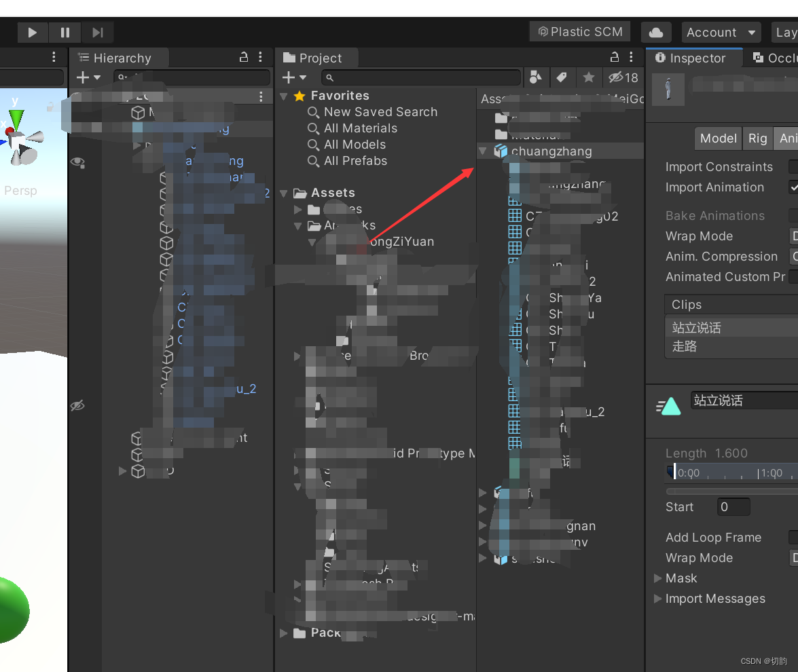Click the favorite star toolbar icon
Viewport: 798px width, 672px height.
(588, 77)
